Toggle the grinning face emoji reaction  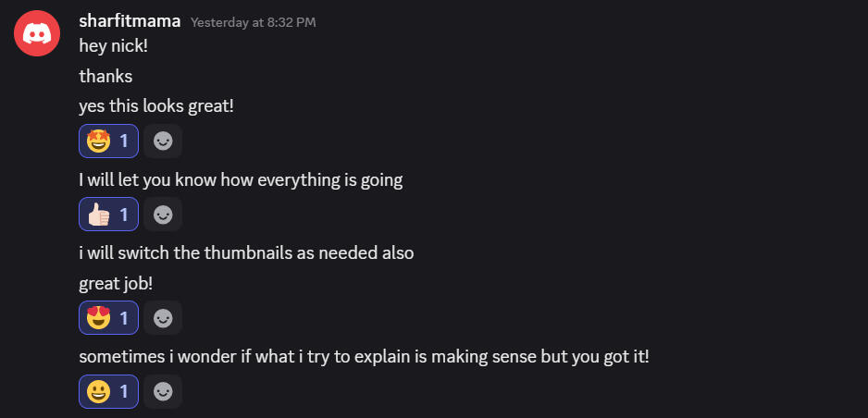[x=108, y=391]
